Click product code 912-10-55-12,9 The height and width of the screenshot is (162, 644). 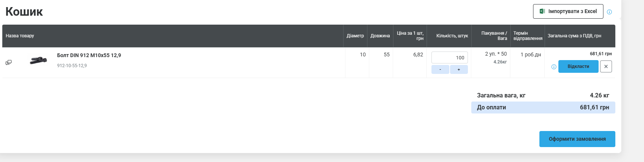[72, 66]
